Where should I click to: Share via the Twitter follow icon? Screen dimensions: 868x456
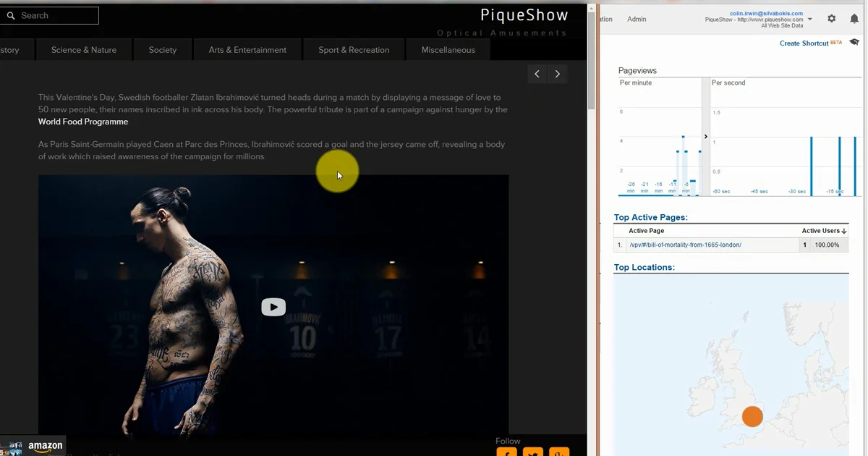(x=533, y=452)
